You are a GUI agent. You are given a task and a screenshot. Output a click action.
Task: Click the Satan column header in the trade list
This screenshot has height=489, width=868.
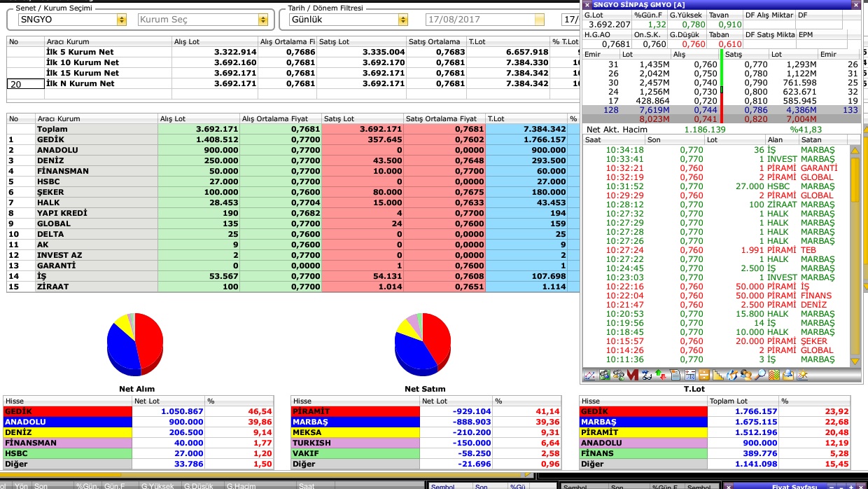pyautogui.click(x=824, y=140)
